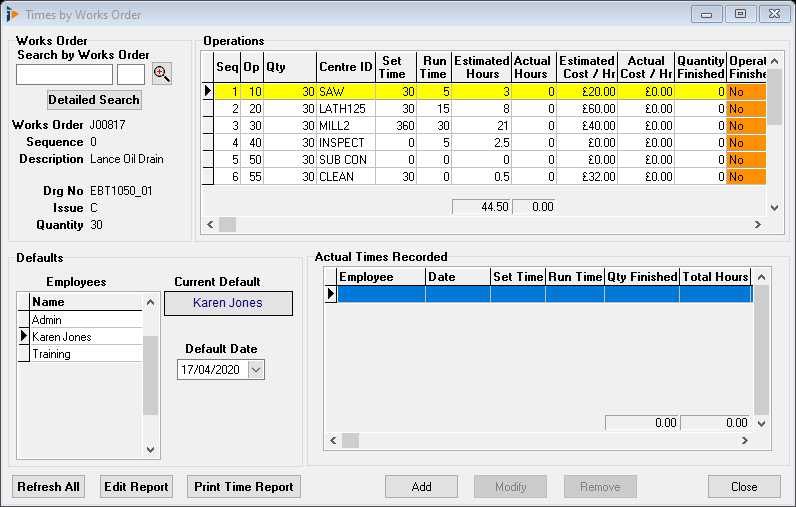
Task: Open the Default Date dropdown
Action: [x=255, y=370]
